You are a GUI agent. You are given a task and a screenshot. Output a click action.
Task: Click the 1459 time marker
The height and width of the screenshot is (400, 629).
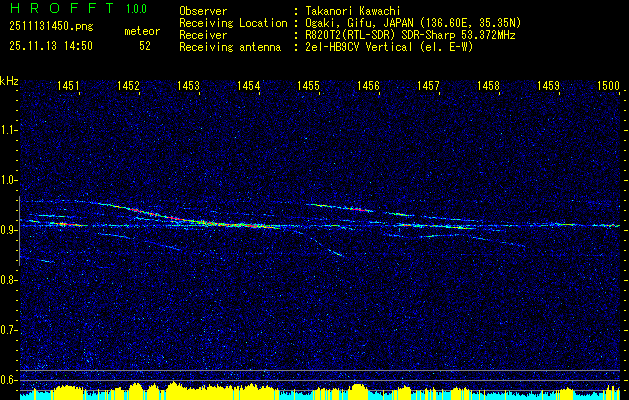(548, 85)
